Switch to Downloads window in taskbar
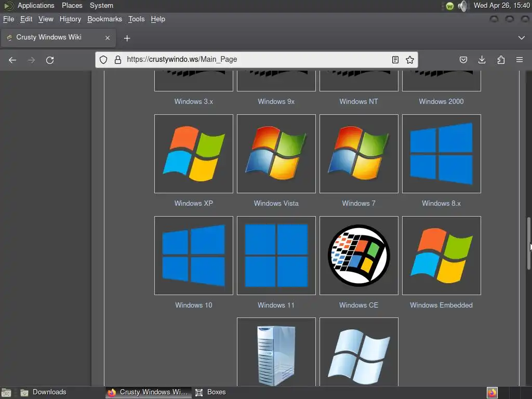The height and width of the screenshot is (399, 532). (x=44, y=392)
